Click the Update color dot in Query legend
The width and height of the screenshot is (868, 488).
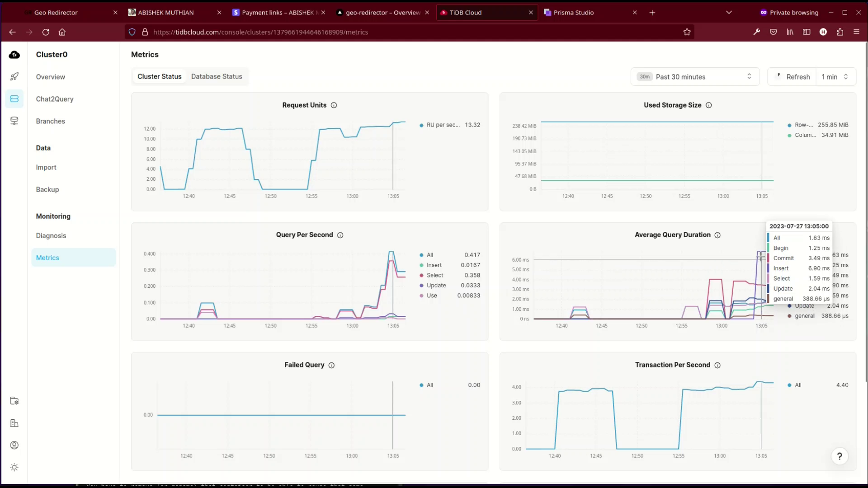click(421, 286)
